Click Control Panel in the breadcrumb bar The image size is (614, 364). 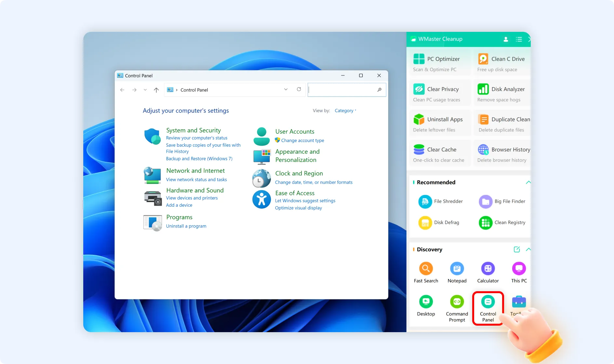(194, 90)
